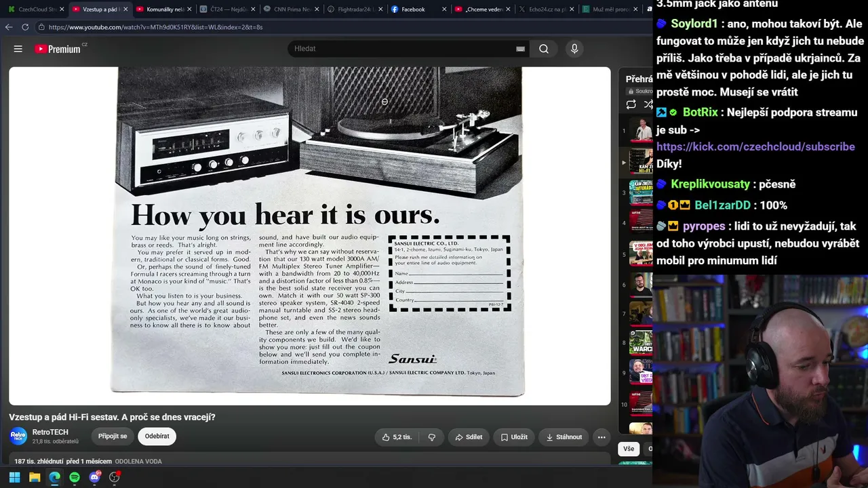868x488 pixels.
Task: Close the Flightradar24 tab
Action: point(380,9)
